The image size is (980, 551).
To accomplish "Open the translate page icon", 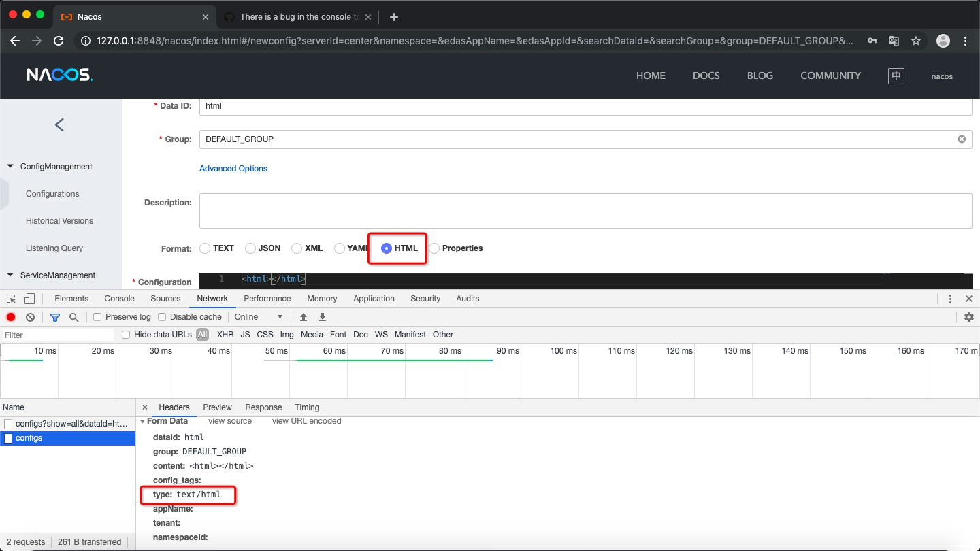I will [896, 41].
